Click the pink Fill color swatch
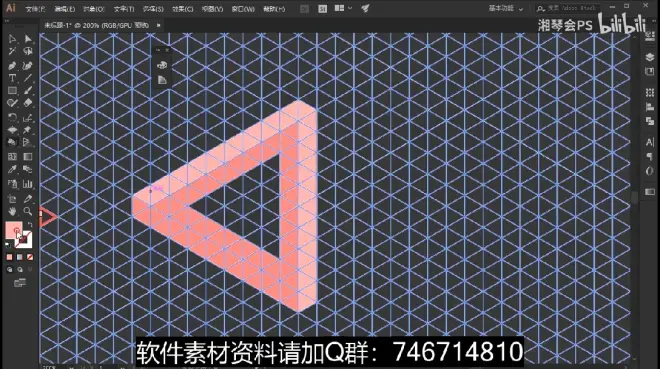 pos(13,230)
